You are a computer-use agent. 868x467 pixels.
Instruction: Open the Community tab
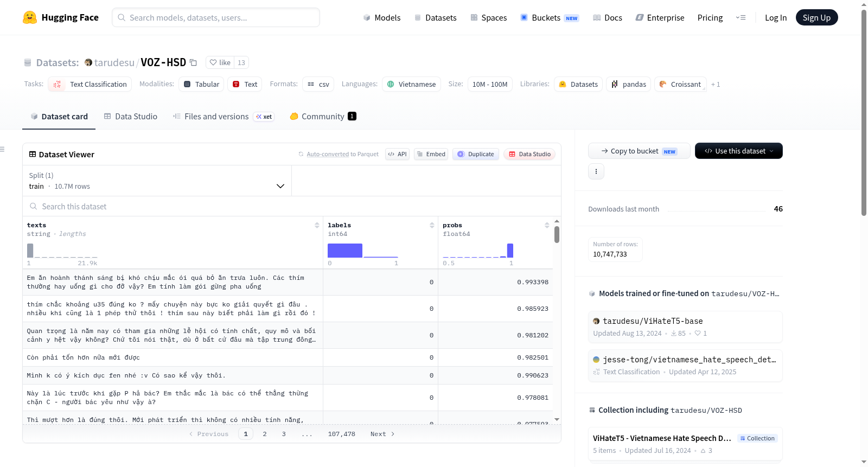pyautogui.click(x=323, y=117)
